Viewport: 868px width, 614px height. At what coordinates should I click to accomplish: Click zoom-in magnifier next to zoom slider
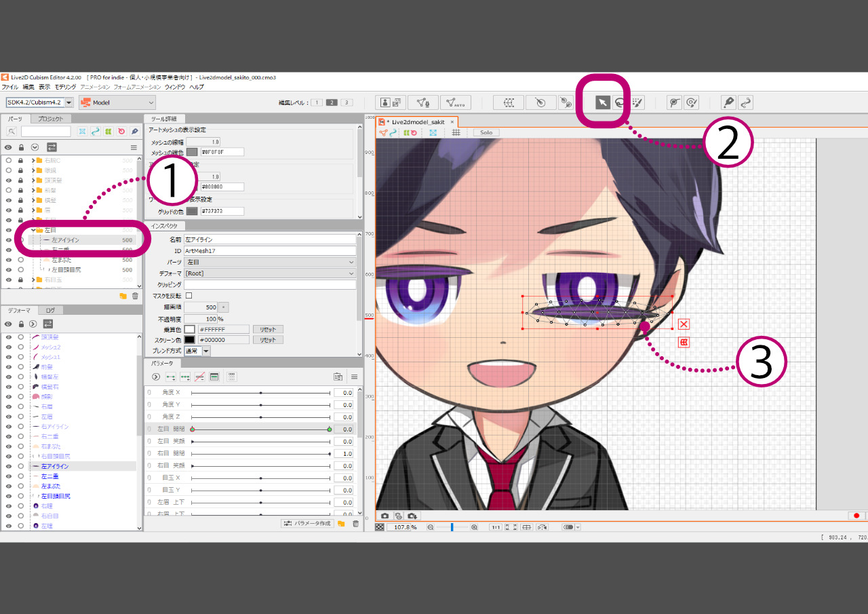click(x=474, y=527)
